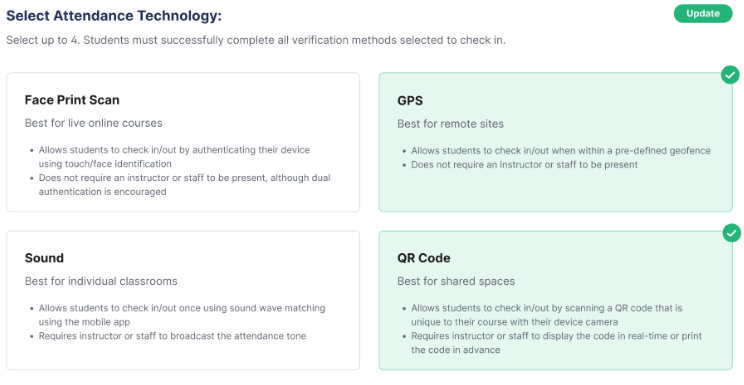This screenshot has height=385, width=744.
Task: Click 'Best for live online courses' subtitle
Action: coord(93,123)
